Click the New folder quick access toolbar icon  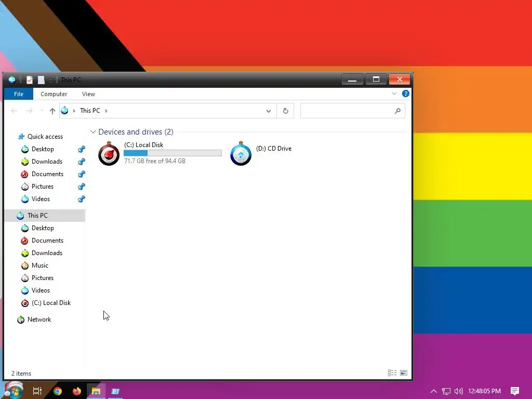[41, 79]
